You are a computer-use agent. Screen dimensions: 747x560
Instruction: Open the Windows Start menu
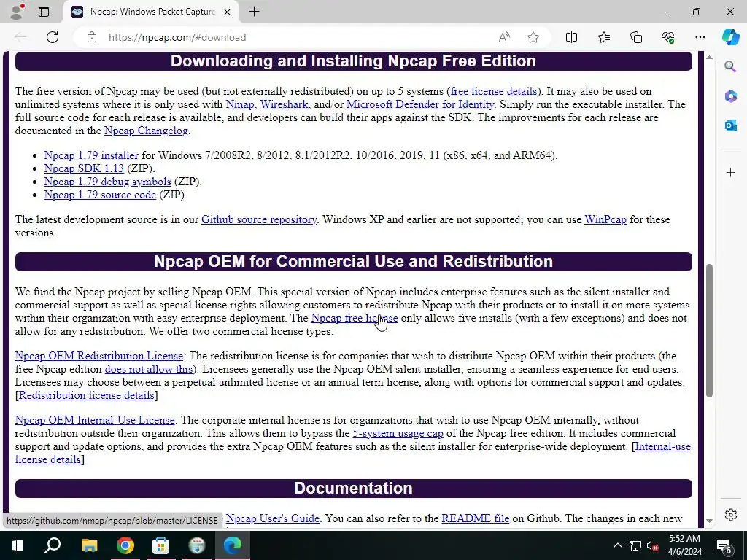coord(18,545)
